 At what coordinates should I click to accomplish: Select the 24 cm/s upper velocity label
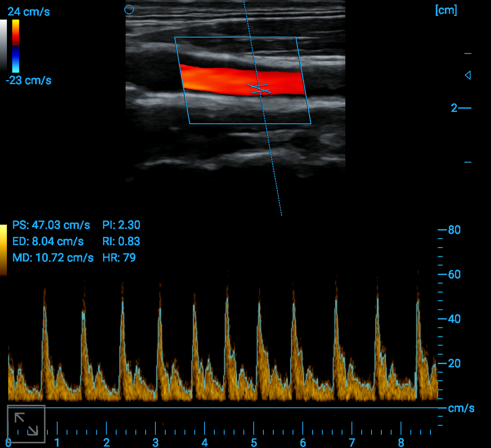(29, 12)
